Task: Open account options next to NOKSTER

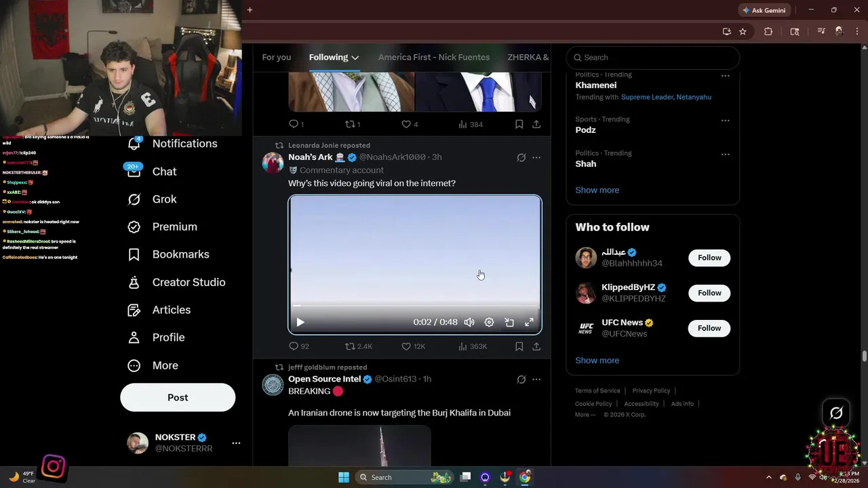Action: (x=236, y=443)
